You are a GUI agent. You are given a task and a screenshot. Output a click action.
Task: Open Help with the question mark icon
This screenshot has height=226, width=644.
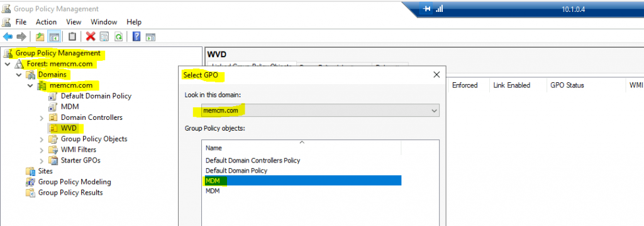coord(136,37)
